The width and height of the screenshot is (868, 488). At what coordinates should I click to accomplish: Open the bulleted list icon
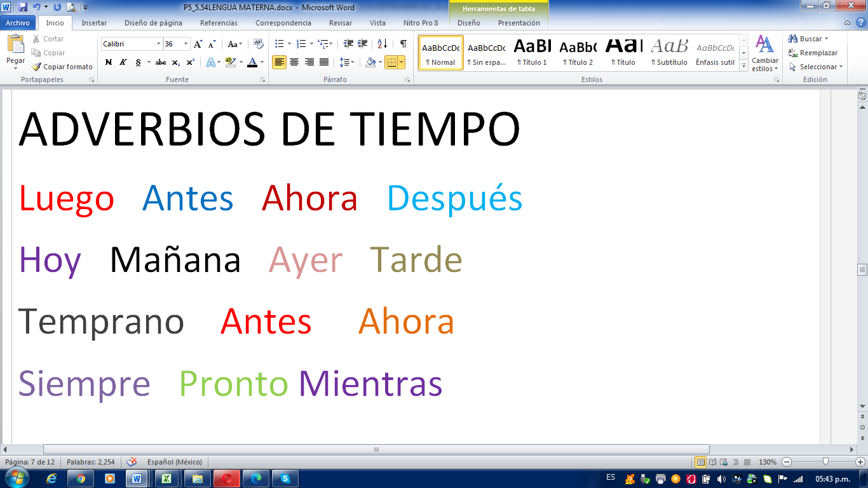coord(280,43)
